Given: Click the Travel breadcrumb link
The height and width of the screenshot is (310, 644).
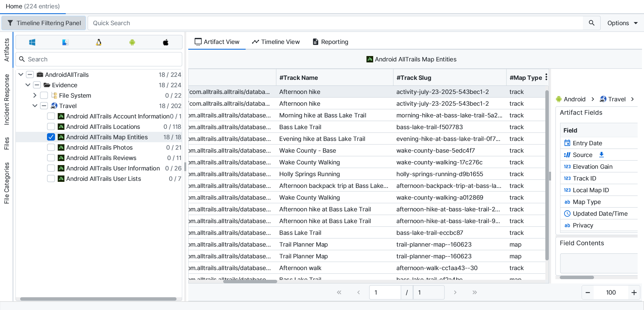Looking at the screenshot, I should click(x=616, y=99).
